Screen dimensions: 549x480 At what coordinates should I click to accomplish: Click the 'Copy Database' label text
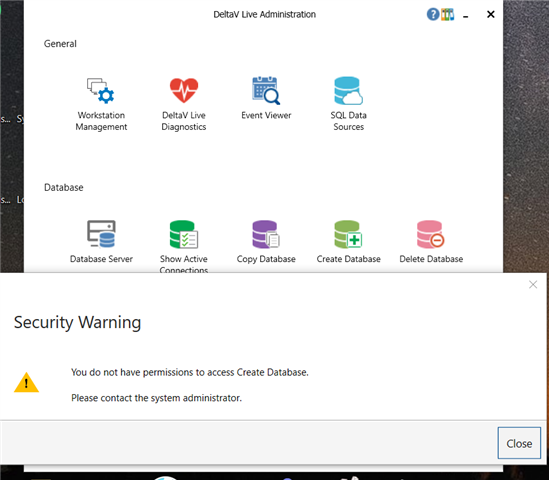click(266, 259)
